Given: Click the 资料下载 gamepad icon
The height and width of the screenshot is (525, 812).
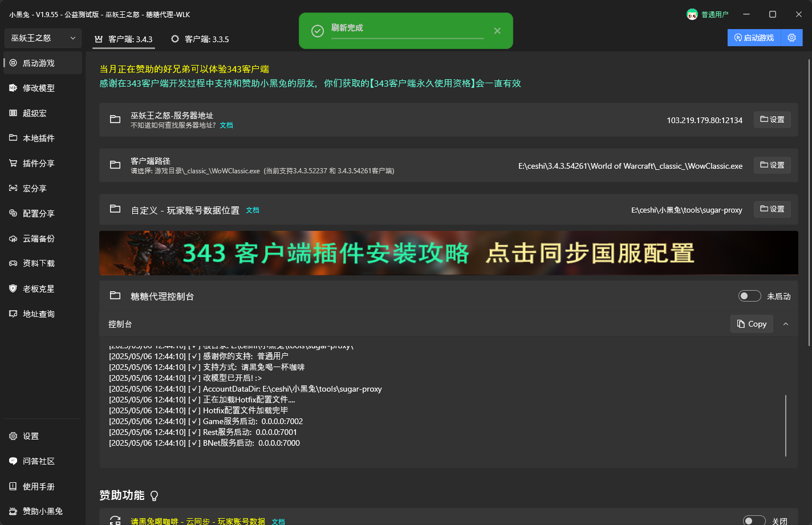Looking at the screenshot, I should tap(13, 263).
